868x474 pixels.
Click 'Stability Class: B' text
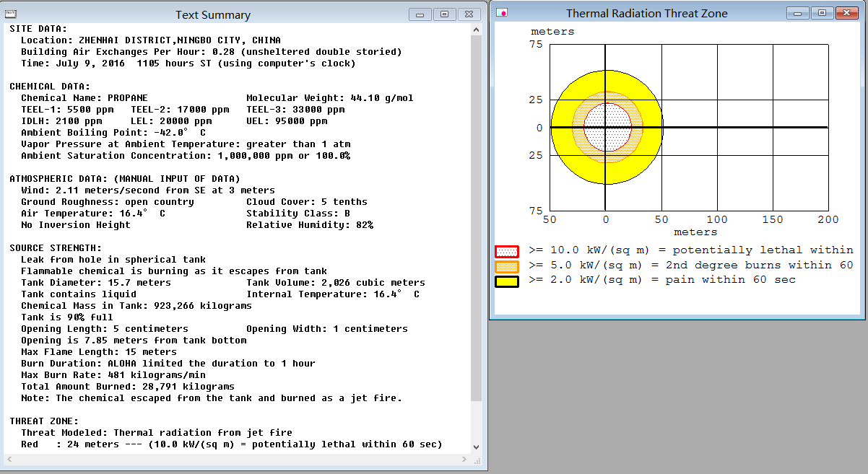298,214
